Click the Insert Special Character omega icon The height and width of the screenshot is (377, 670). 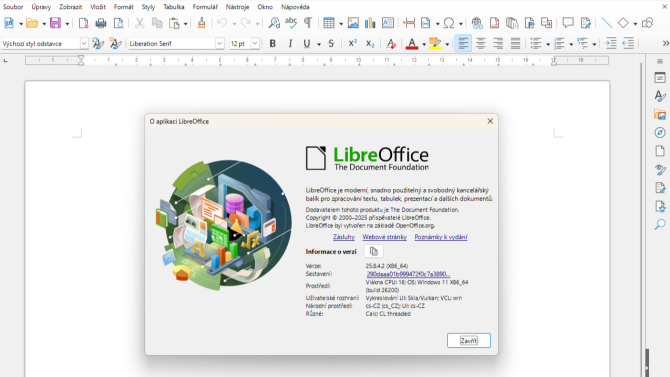point(449,23)
